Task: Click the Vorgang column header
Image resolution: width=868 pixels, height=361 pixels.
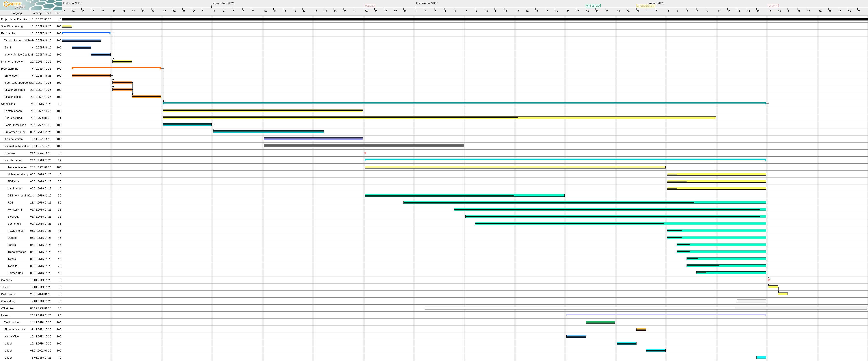Action: point(17,13)
